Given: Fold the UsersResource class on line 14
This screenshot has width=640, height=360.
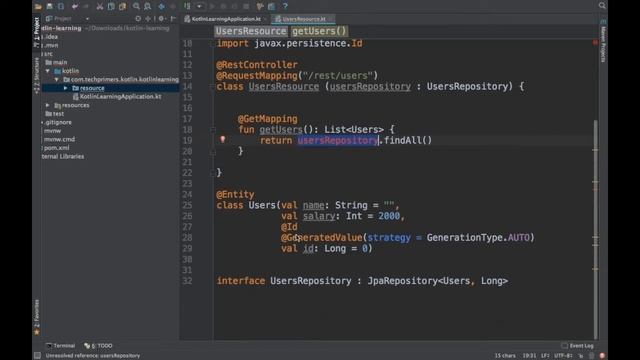Looking at the screenshot, I should 213,87.
